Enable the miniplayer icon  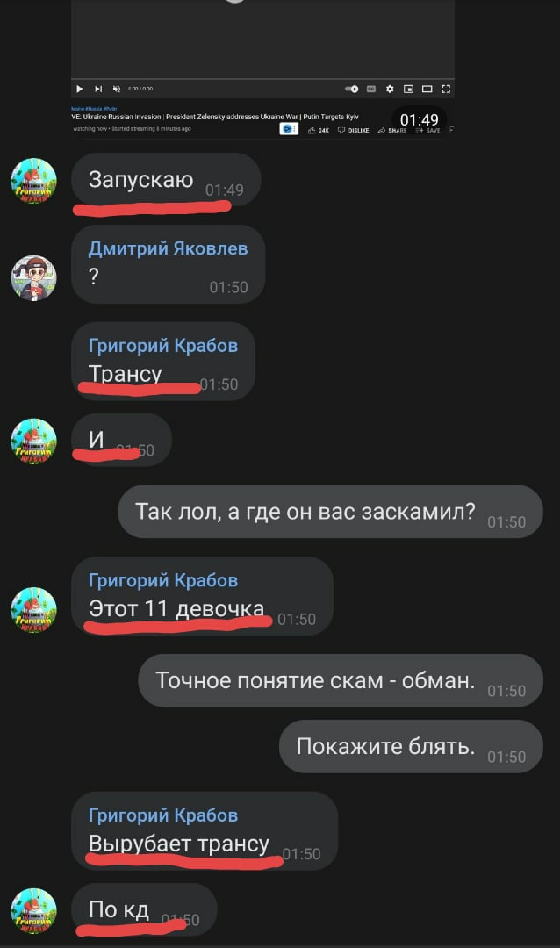409,89
